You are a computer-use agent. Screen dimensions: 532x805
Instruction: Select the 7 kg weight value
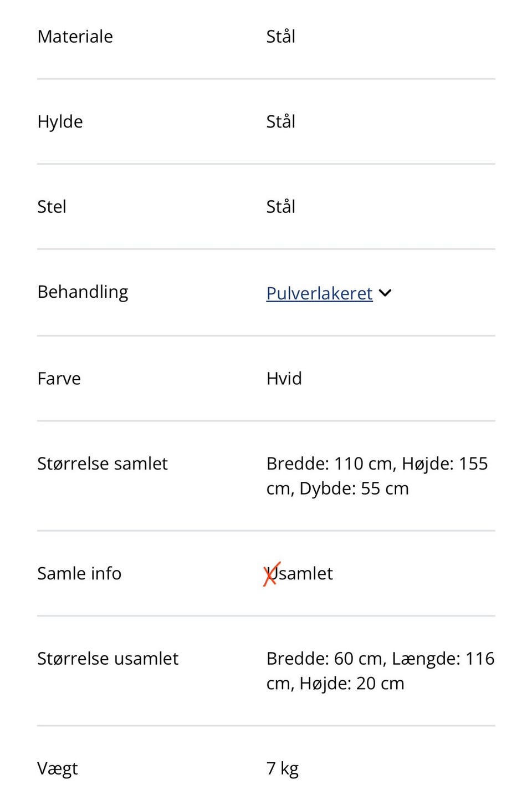[282, 768]
